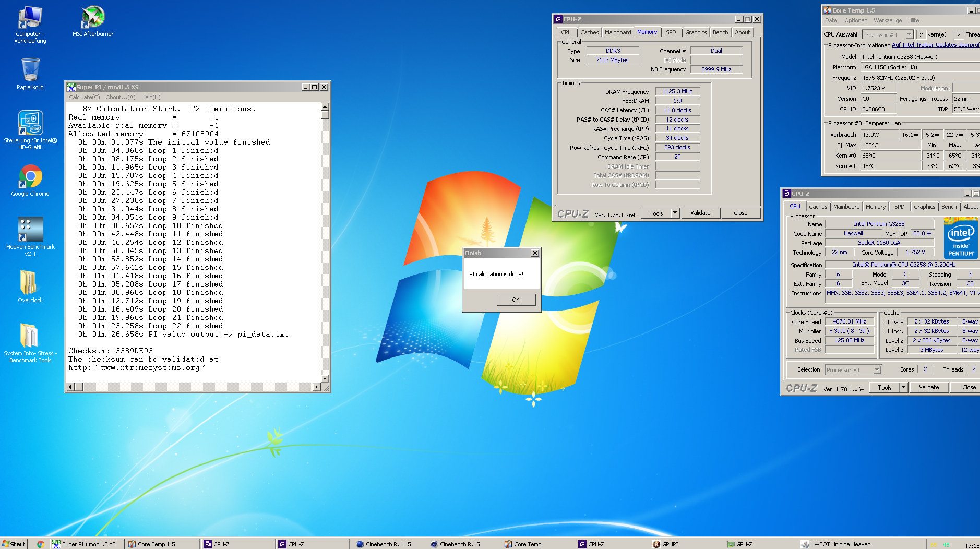Close the Finish dialog
This screenshot has width=980, height=549.
pyautogui.click(x=534, y=253)
